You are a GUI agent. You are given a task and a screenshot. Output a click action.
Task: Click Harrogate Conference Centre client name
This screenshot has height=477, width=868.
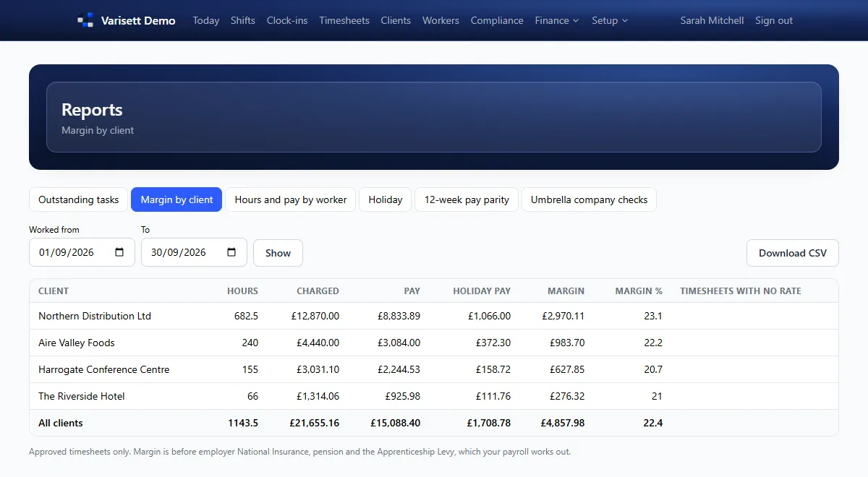pyautogui.click(x=104, y=369)
